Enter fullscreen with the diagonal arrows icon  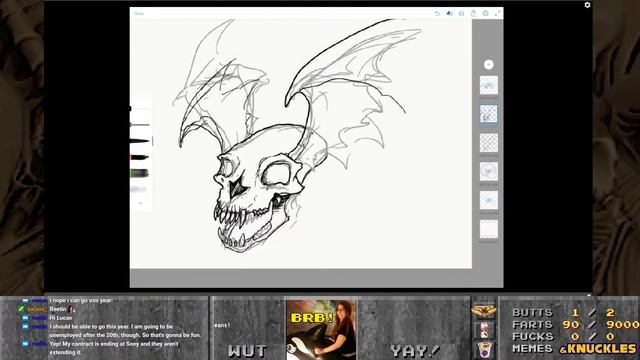[498, 13]
